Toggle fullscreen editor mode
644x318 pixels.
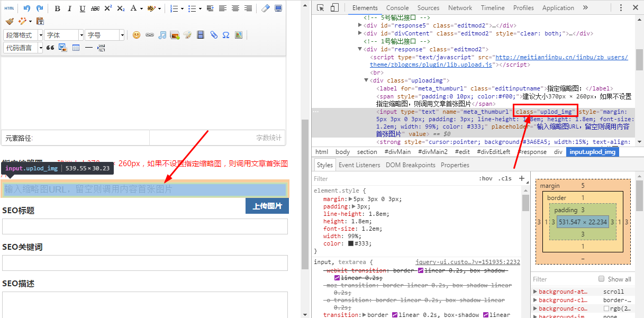point(278,8)
